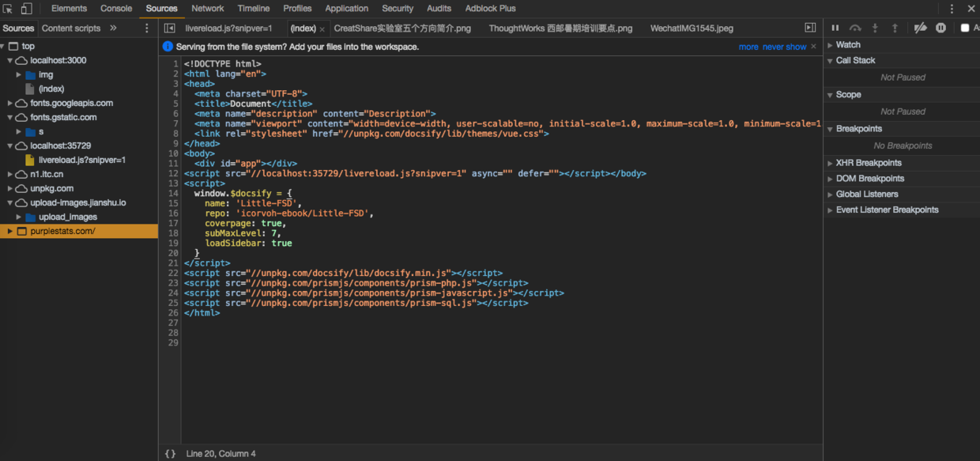Switch to Console tab

click(x=116, y=9)
